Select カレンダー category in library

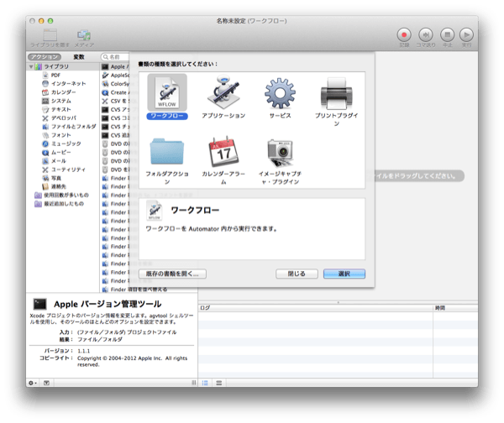[x=63, y=92]
